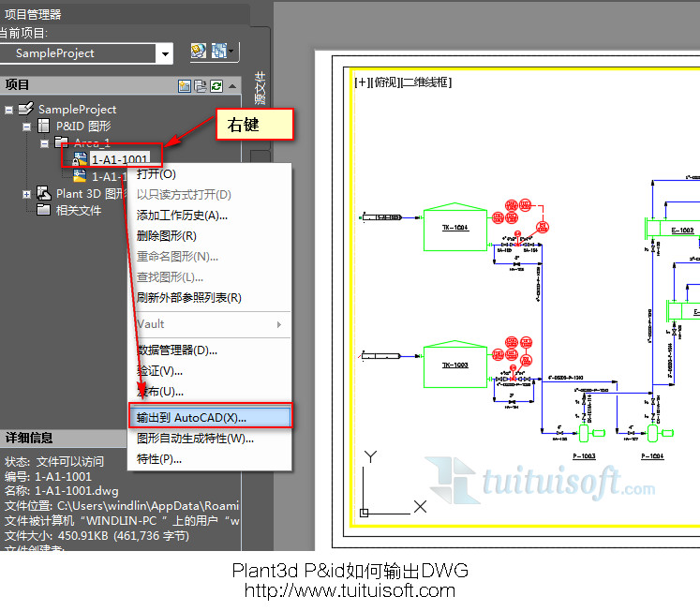Select the 相关文件 folder
This screenshot has width=700, height=611.
point(79,210)
